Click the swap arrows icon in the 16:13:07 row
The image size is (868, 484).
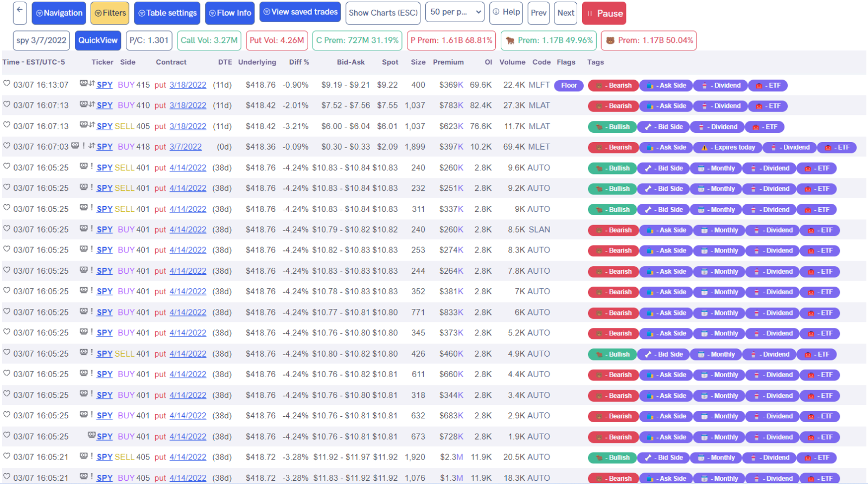coord(92,83)
